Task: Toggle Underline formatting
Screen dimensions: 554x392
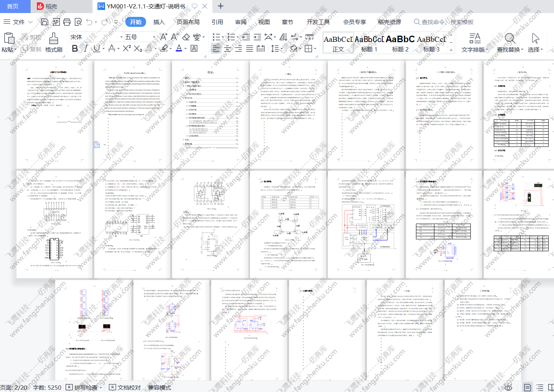Action: point(97,48)
